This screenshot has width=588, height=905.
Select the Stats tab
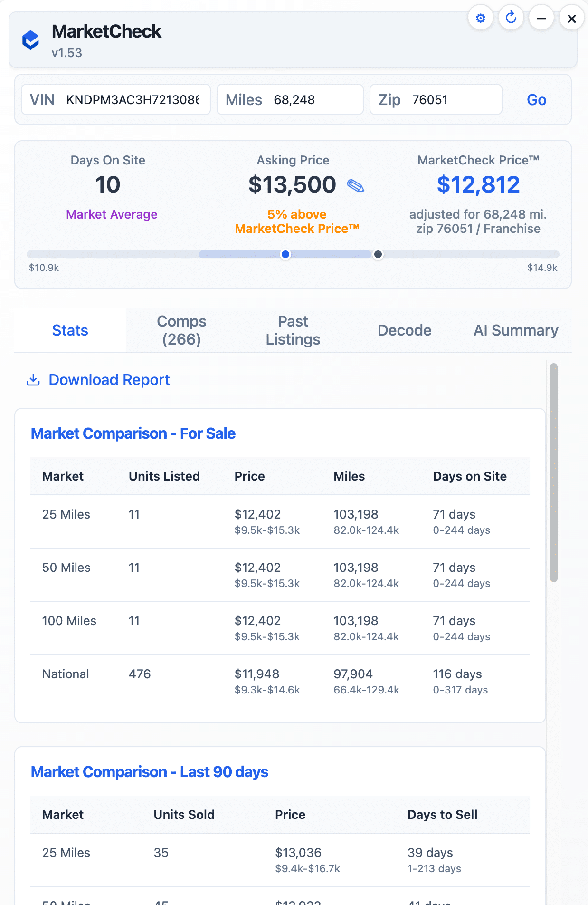pyautogui.click(x=70, y=330)
